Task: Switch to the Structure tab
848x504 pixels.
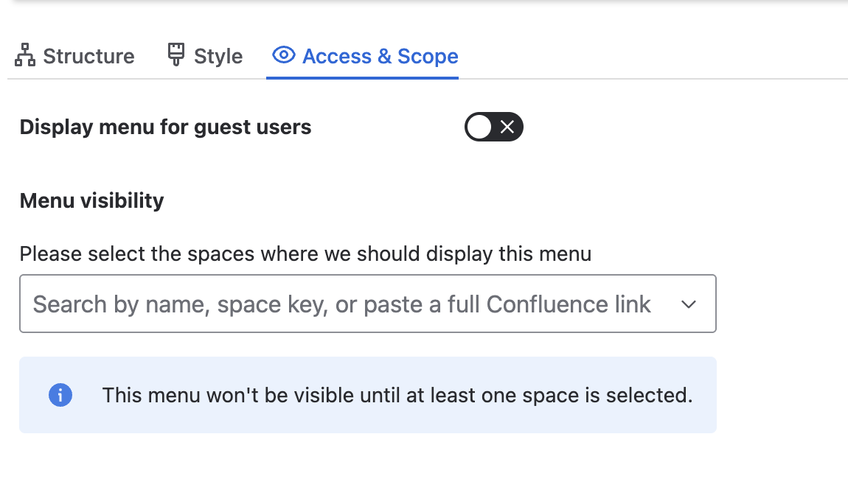Action: click(x=74, y=56)
